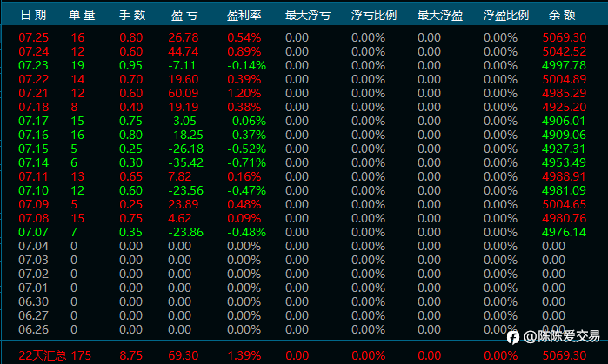
Task: Click the 浮亏比例 column header
Action: 374,15
